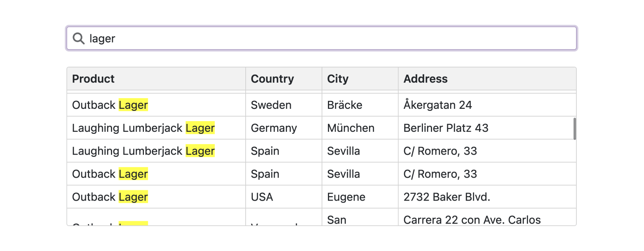Click the vertical scrollbar on the table
The image size is (644, 251).
pyautogui.click(x=574, y=128)
